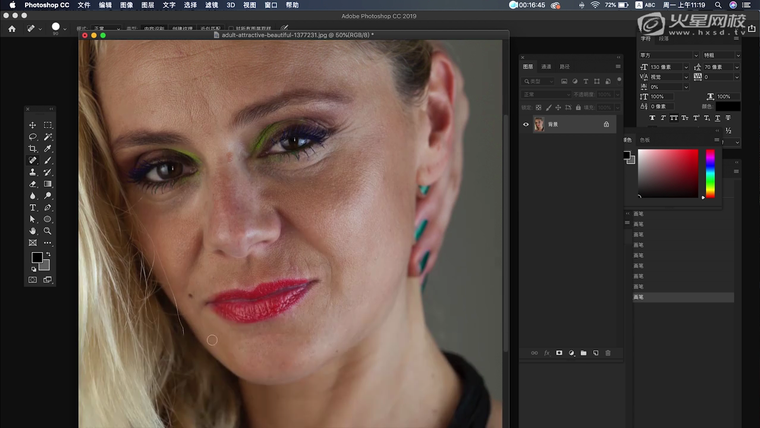The width and height of the screenshot is (760, 428).
Task: Hide the 背景 layer with eye icon
Action: pos(527,124)
